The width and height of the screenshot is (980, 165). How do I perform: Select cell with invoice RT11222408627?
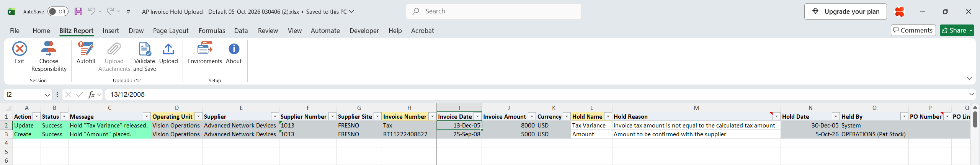[409, 134]
